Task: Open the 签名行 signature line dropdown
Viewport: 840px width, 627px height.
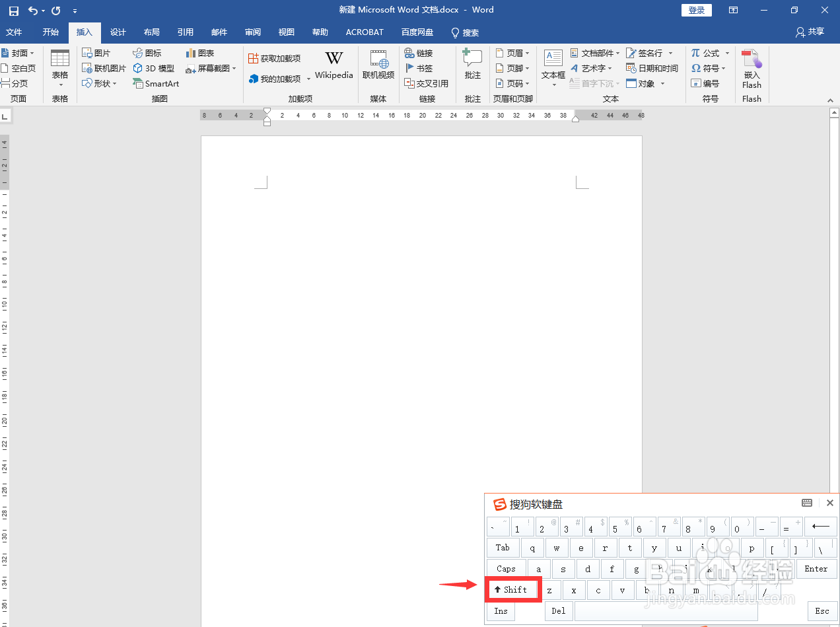Action: click(x=650, y=53)
